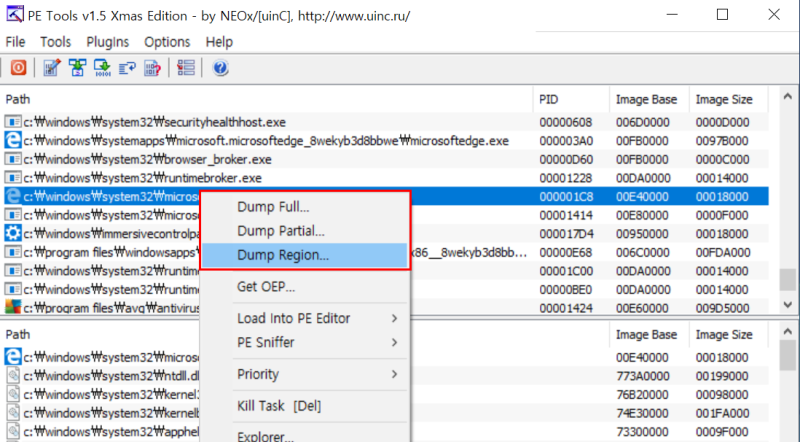Click module image base 76B20000
This screenshot has height=442, width=800.
(x=642, y=395)
